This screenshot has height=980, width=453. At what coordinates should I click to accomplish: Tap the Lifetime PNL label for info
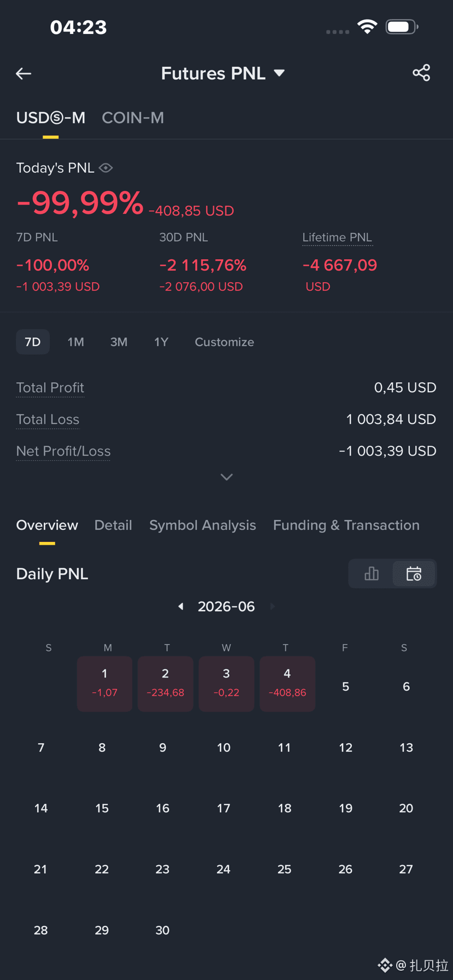click(337, 237)
